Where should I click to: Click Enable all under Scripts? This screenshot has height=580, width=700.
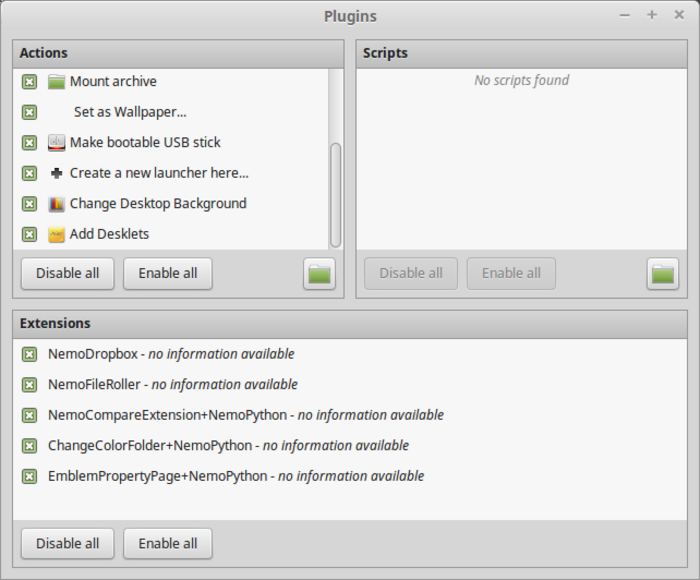[x=511, y=274]
